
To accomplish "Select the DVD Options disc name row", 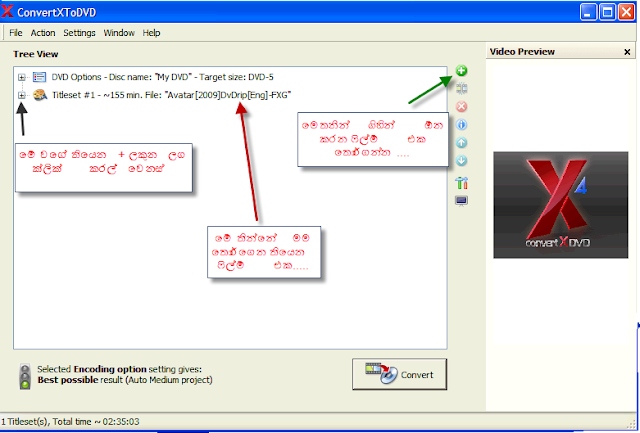I will (162, 77).
